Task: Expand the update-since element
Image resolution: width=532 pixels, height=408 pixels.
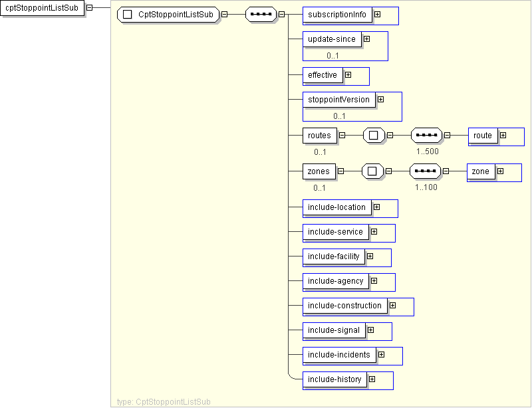Action: tap(366, 39)
